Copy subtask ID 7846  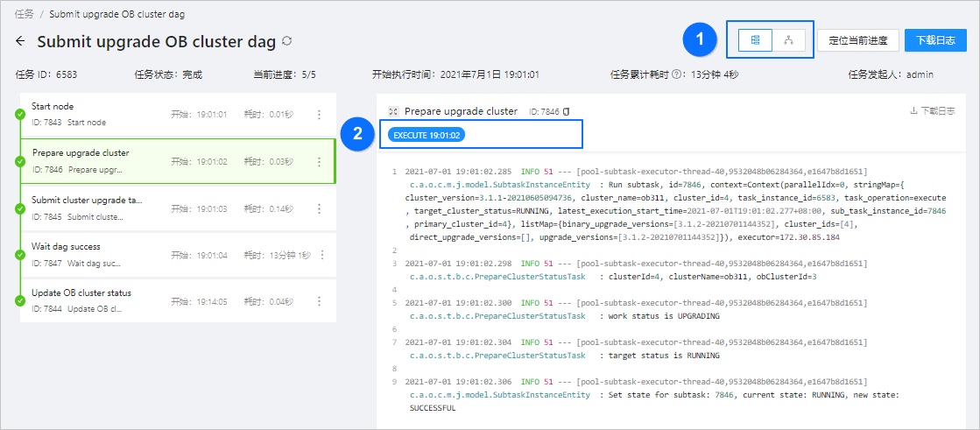click(x=567, y=111)
